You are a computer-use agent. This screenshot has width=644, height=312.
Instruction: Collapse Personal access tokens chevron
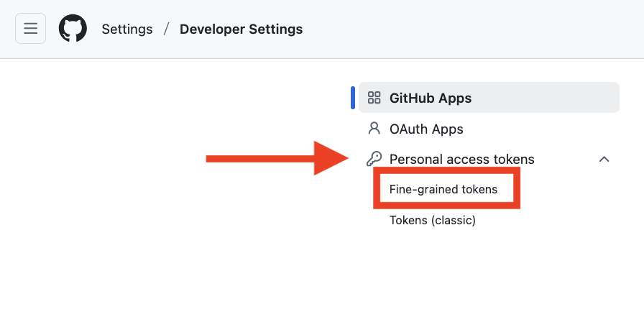(x=604, y=160)
